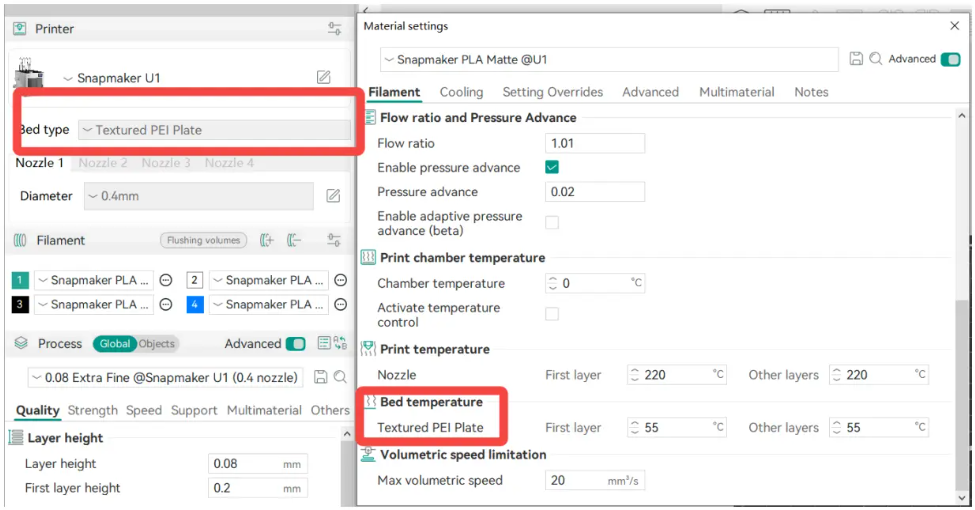Image resolution: width=975 pixels, height=510 pixels.
Task: Expand the nozzle Diameter dropdown
Action: (x=198, y=196)
